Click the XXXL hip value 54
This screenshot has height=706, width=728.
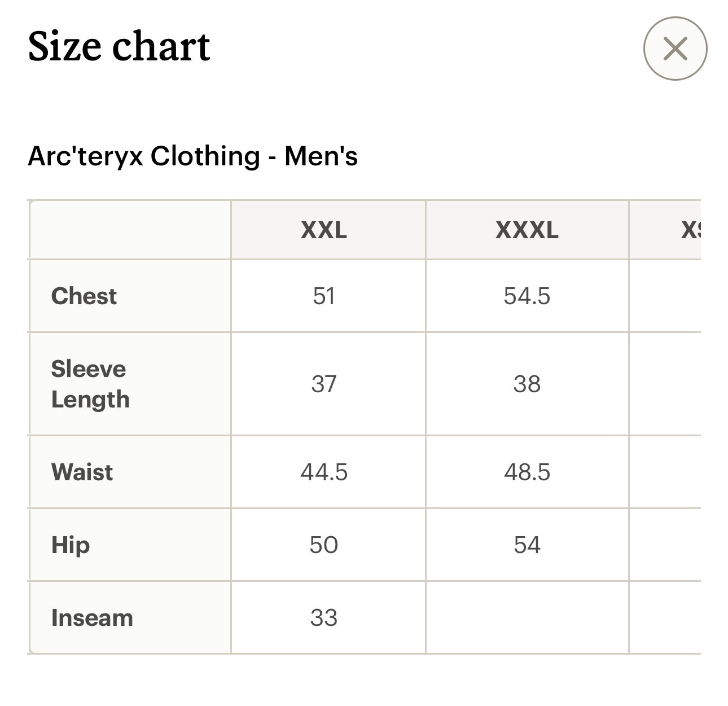tap(526, 545)
